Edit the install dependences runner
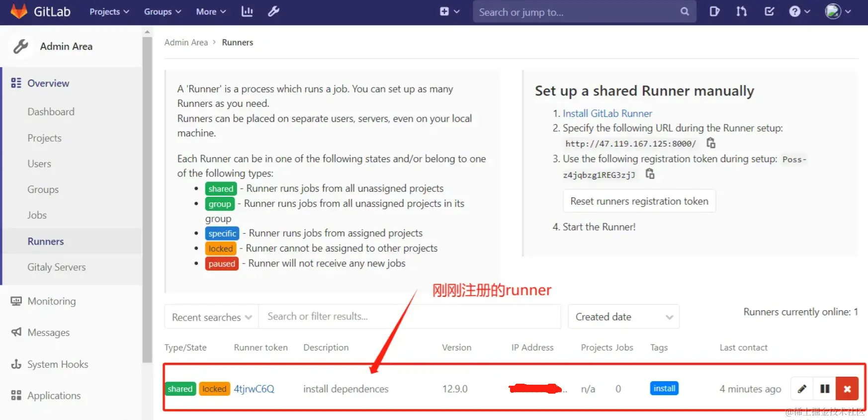Screen dimensions: 868x420 coord(801,389)
